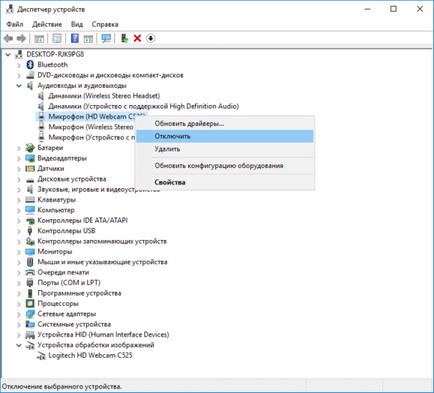
Task: Expand the Bluetooth category
Action: pos(19,65)
